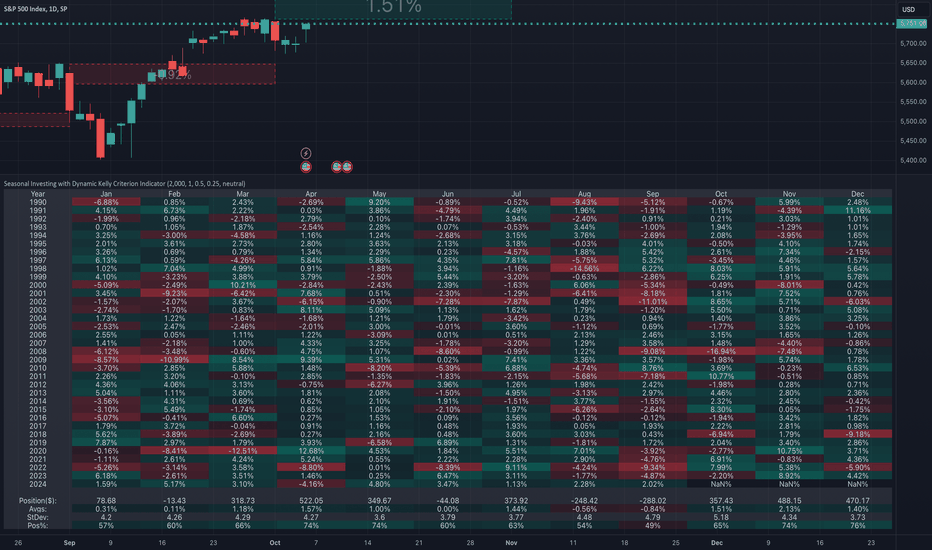Click the -11.01% cell for Sep 2002

(653, 302)
